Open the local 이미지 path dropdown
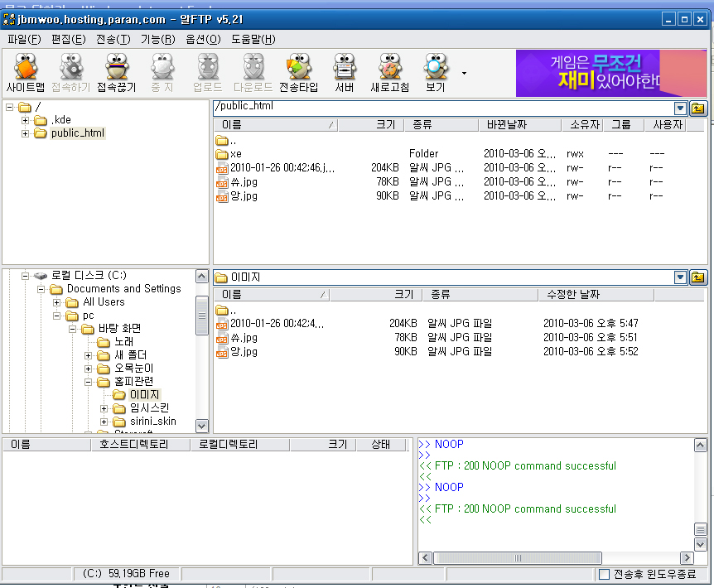 pyautogui.click(x=681, y=277)
